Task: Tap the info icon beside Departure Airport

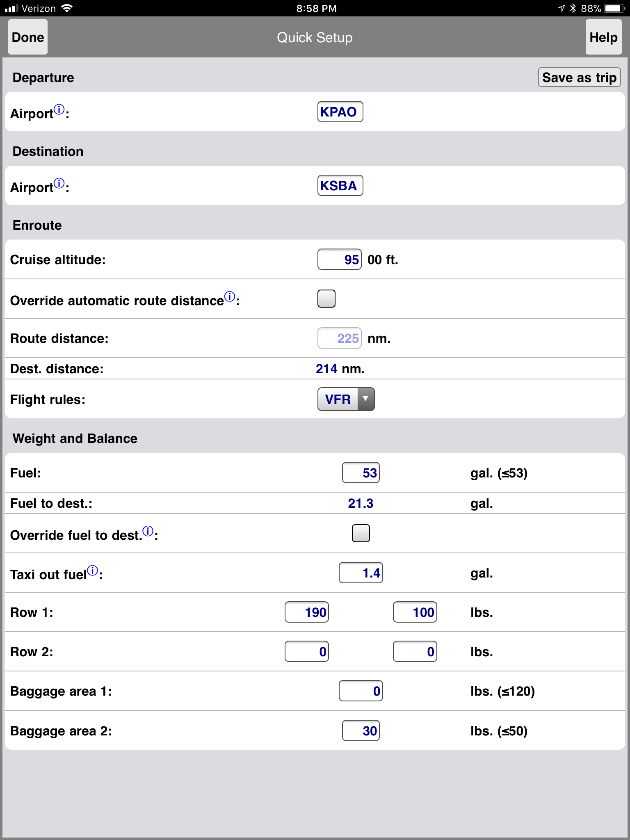Action: [x=59, y=110]
